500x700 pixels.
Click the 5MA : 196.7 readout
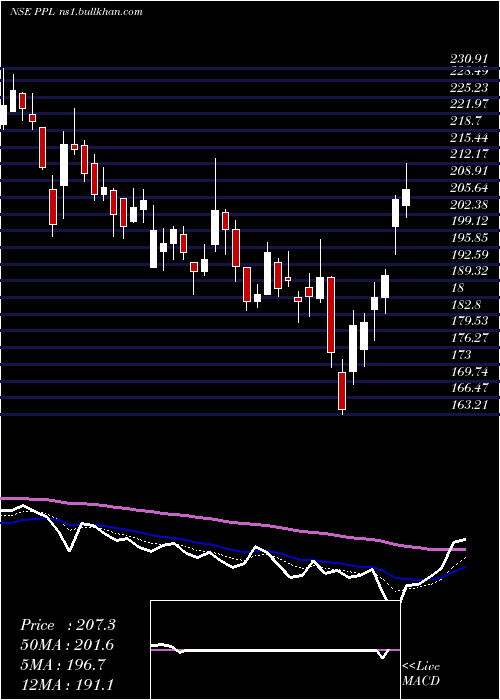pos(62,665)
